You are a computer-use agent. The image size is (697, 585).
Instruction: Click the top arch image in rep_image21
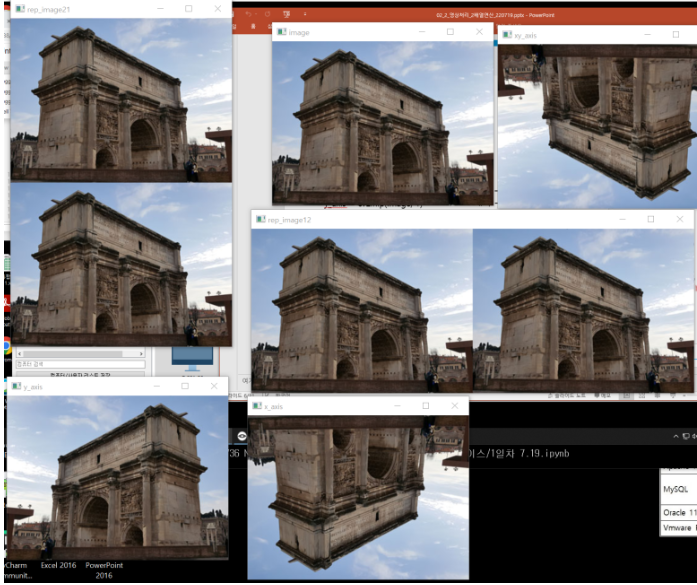[121, 100]
